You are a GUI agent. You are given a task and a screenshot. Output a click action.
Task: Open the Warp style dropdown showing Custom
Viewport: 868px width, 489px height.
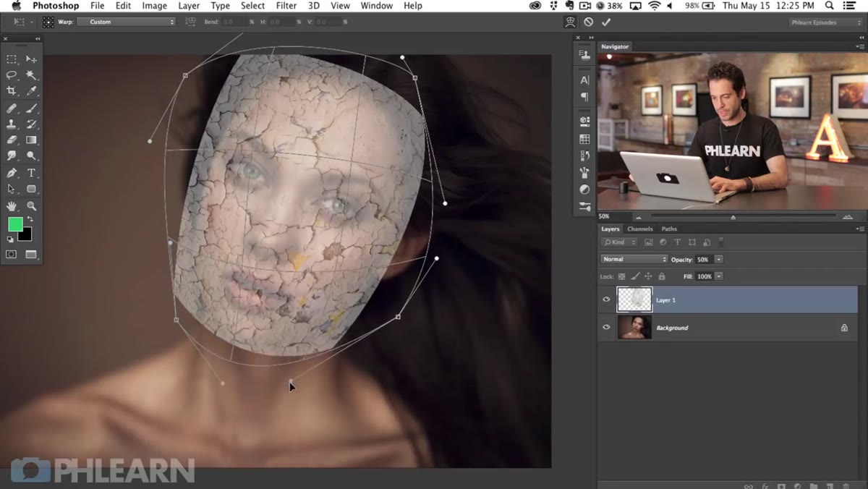point(127,22)
